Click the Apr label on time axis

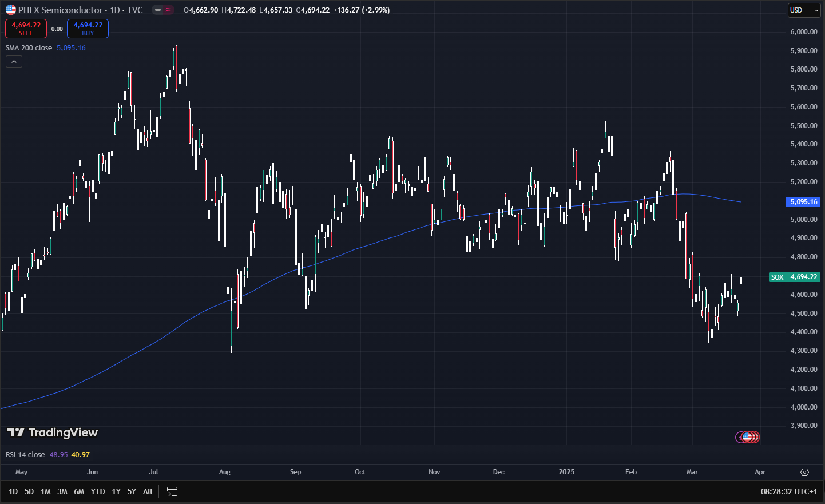click(760, 472)
